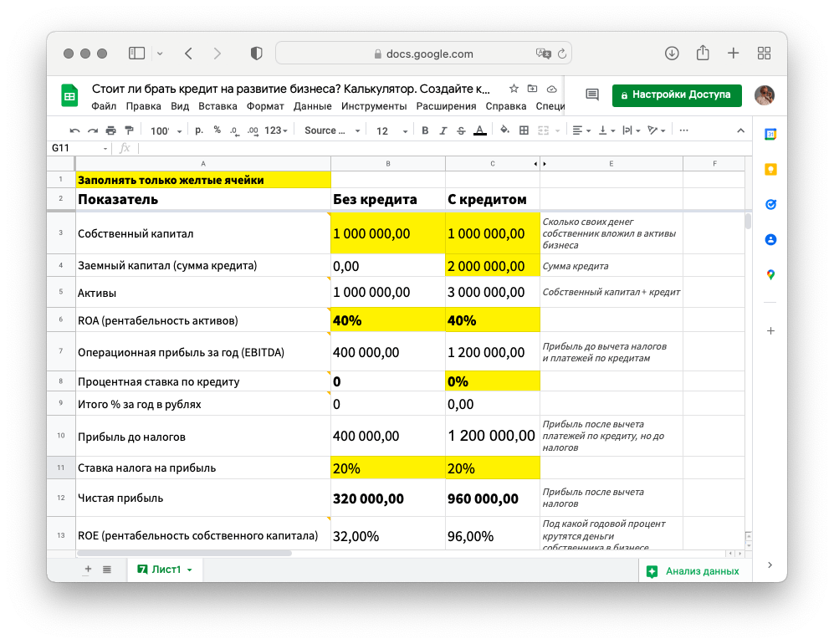Open Google Maps in side panel
Screen dimensions: 834x644
(x=770, y=274)
